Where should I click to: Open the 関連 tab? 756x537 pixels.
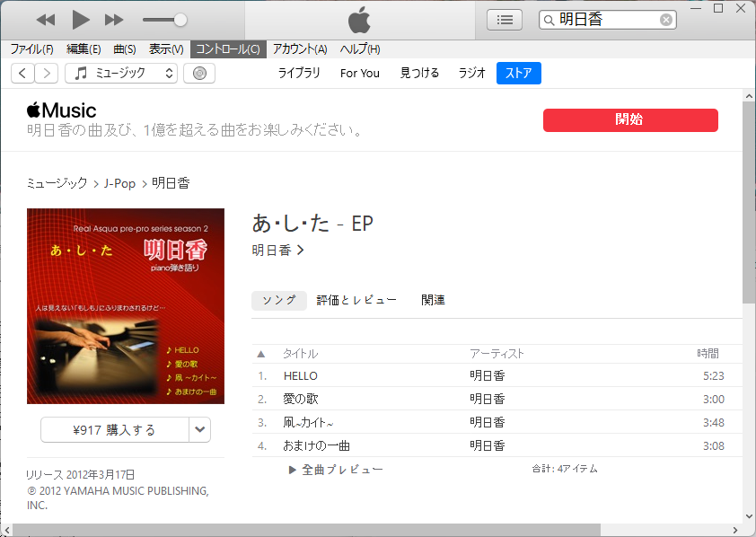433,300
